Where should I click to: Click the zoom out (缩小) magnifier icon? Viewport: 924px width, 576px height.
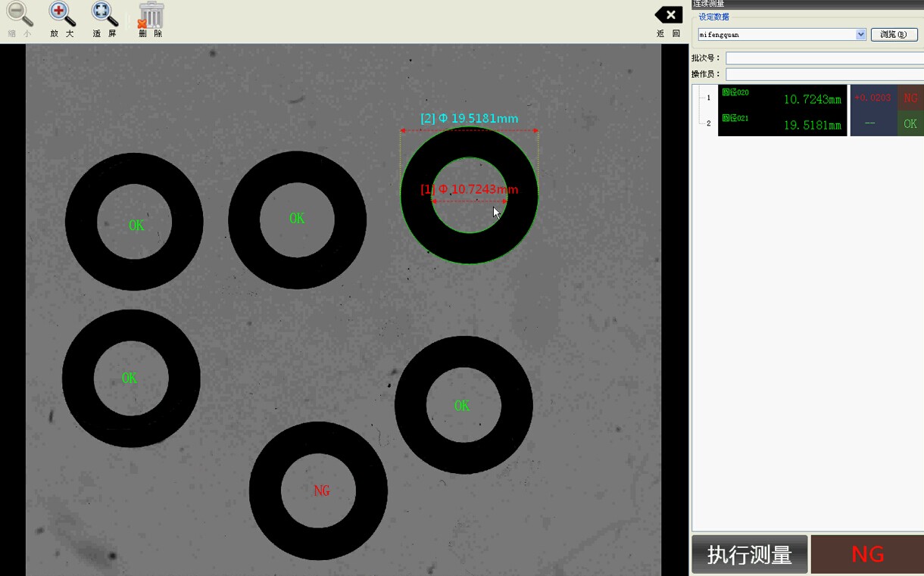coord(20,14)
